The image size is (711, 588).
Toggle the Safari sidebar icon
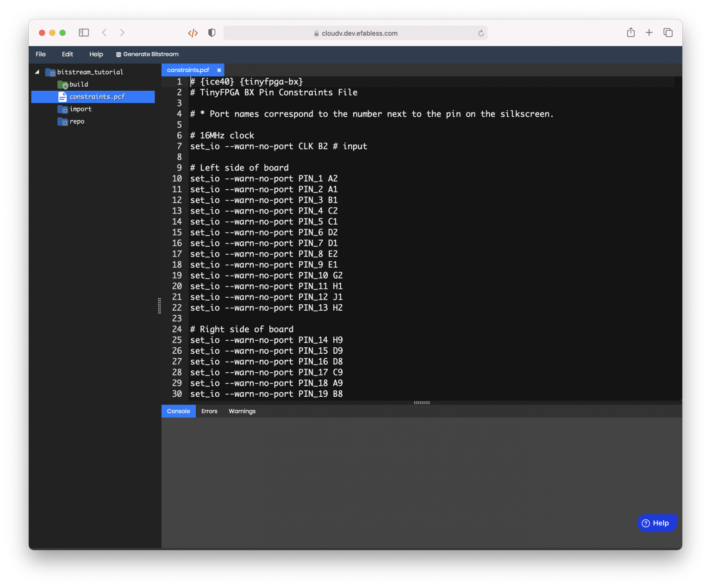[84, 32]
